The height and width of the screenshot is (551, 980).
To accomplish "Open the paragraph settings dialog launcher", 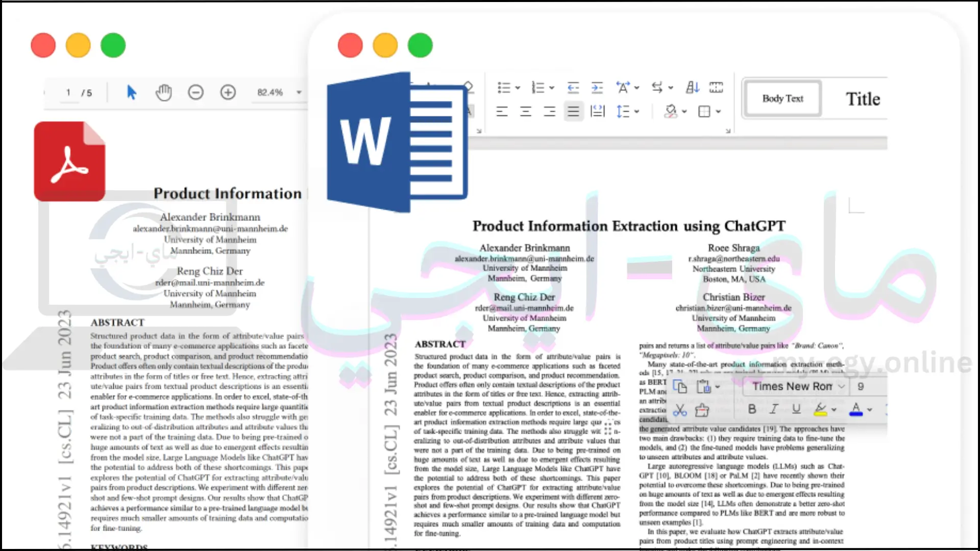I will click(728, 131).
